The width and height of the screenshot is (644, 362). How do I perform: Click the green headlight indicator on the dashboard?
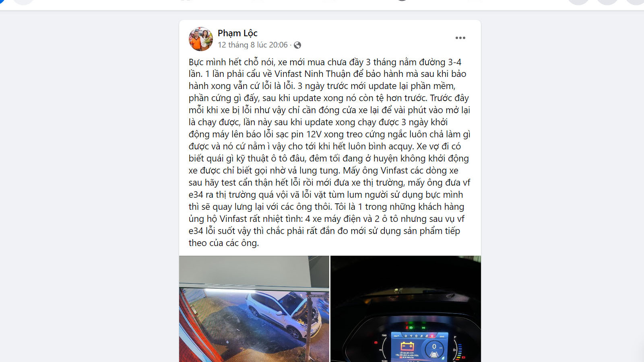pos(411,328)
